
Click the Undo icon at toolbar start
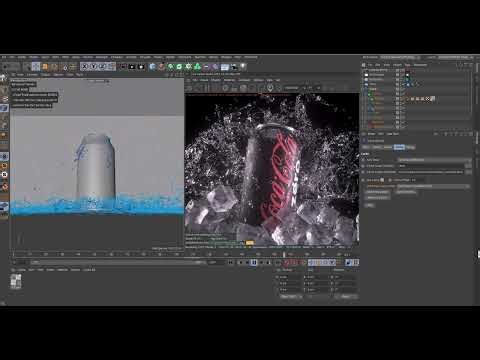click(5, 67)
